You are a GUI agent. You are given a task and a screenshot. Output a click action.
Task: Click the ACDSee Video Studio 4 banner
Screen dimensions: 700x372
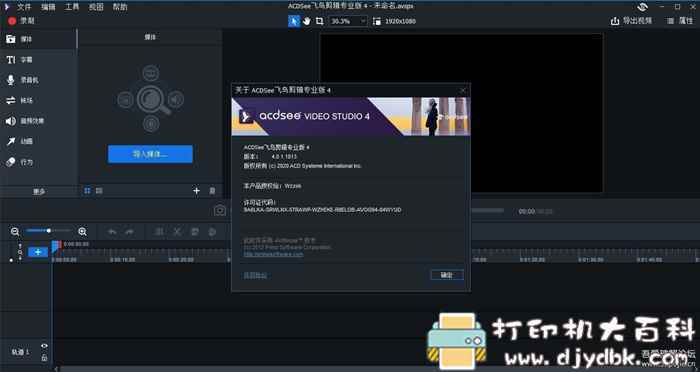pos(351,117)
